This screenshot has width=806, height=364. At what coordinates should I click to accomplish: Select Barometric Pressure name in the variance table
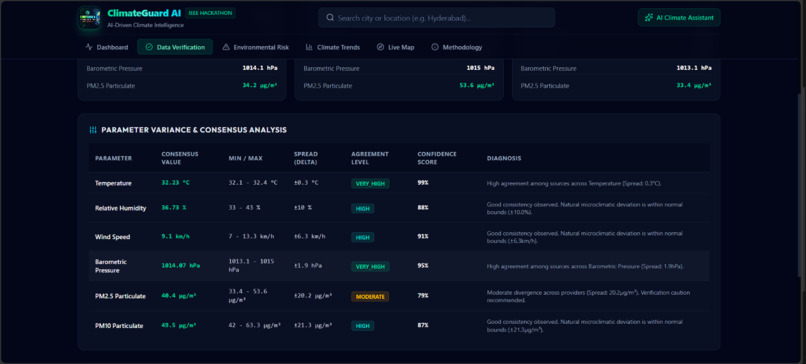(x=111, y=266)
